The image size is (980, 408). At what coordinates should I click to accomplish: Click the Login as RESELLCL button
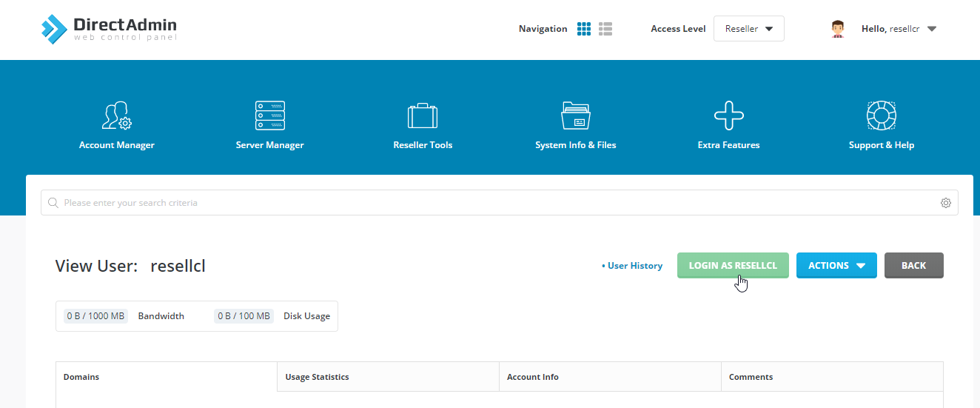click(733, 265)
